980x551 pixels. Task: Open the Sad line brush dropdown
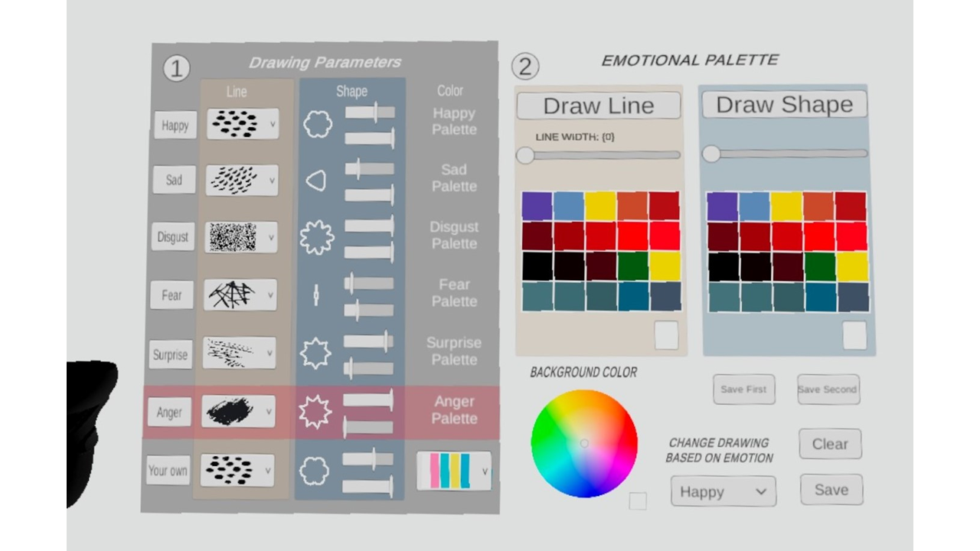pyautogui.click(x=241, y=181)
